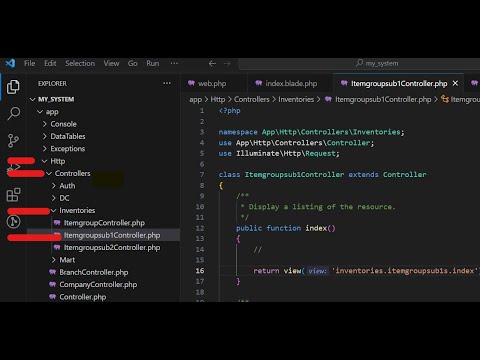Open the Extensions view

[13, 195]
